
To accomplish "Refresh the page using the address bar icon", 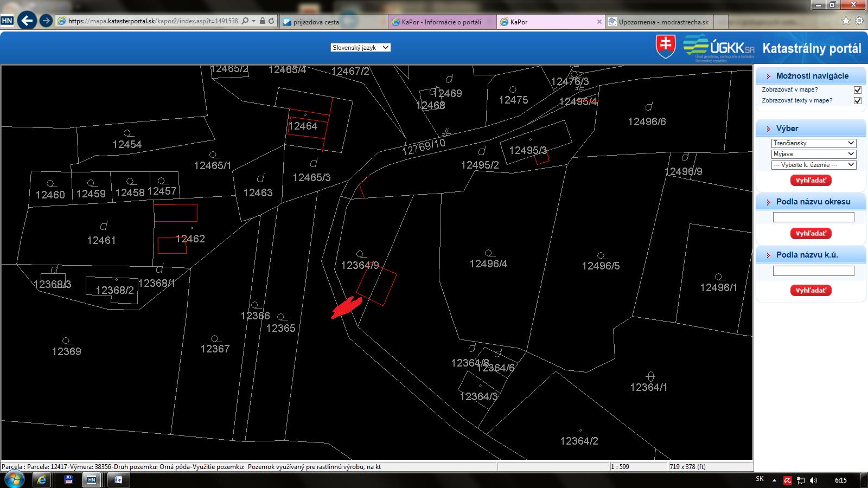I will coord(272,21).
